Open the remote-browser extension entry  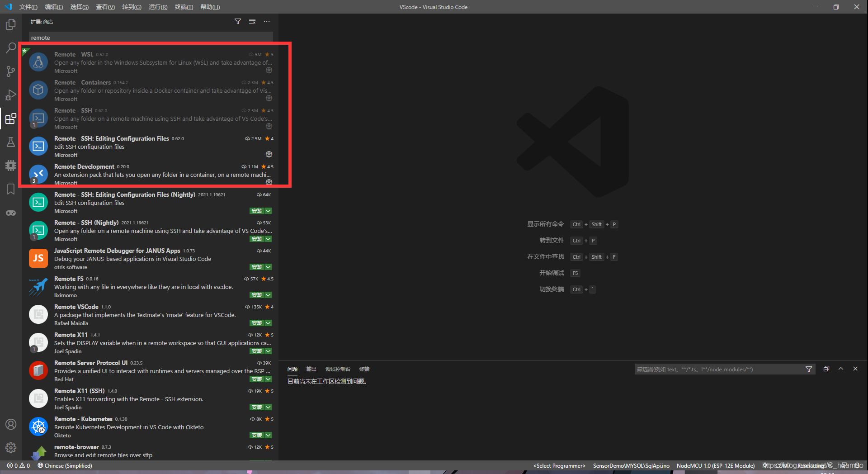151,451
